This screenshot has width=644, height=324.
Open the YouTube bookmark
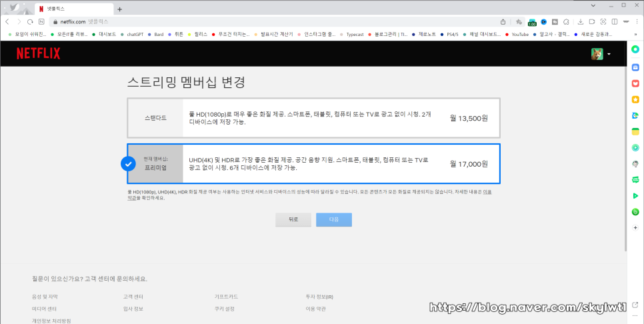point(517,35)
